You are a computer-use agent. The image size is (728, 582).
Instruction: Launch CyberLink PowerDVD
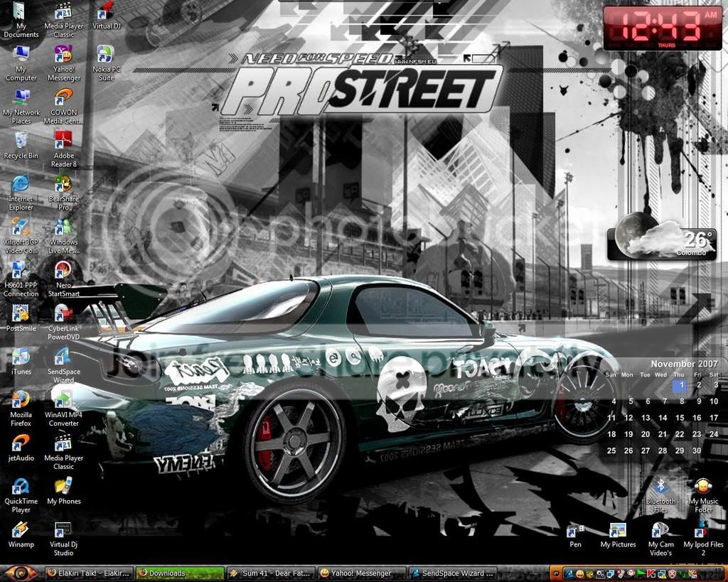[63, 323]
